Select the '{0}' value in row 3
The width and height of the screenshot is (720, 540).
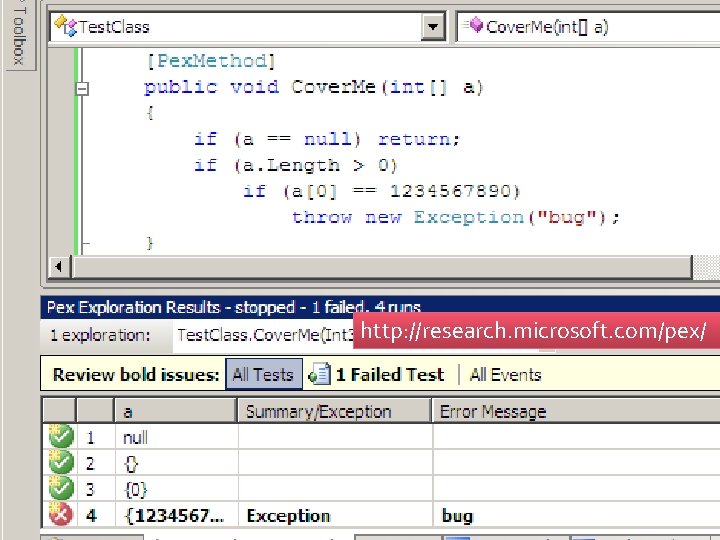[135, 489]
